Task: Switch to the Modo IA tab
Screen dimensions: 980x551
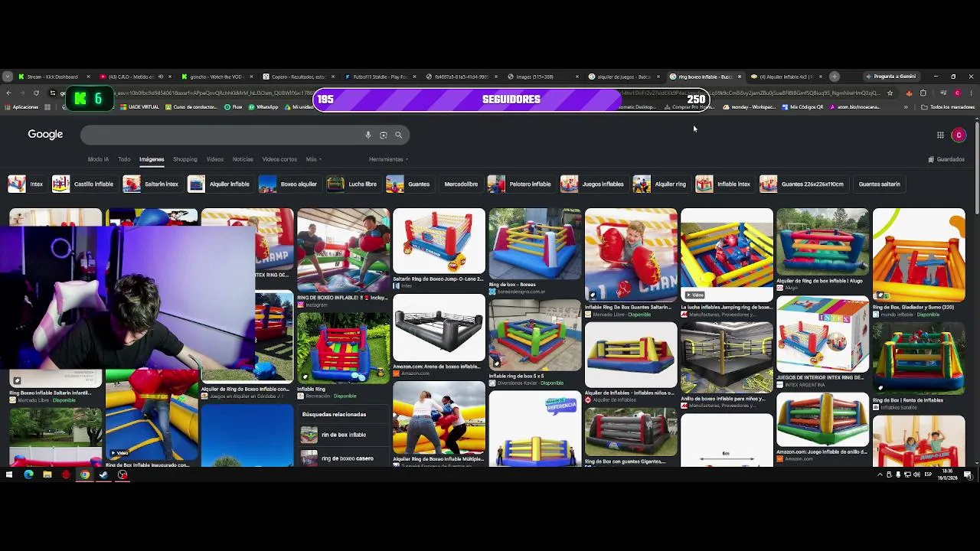Action: click(98, 159)
